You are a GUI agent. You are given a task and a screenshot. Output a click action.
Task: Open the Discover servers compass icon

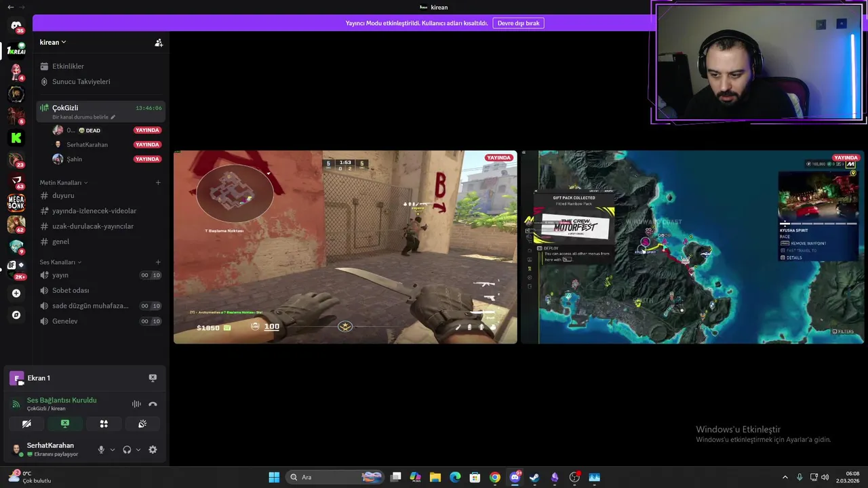point(16,315)
